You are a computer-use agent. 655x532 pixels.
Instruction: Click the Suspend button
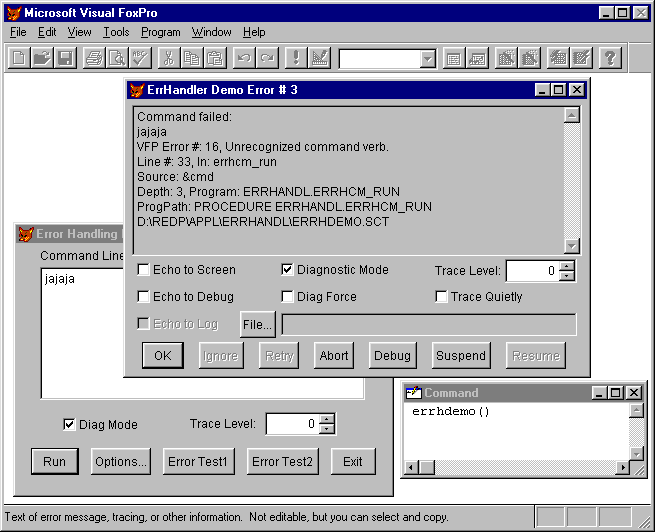[461, 355]
